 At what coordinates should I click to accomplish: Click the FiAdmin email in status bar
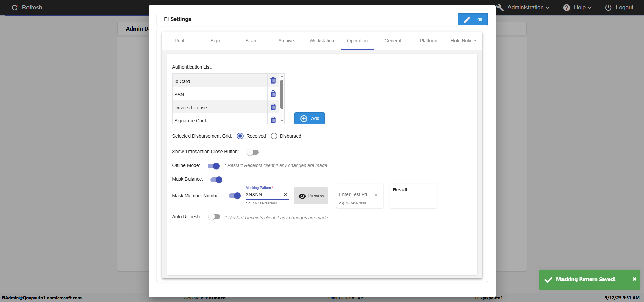pyautogui.click(x=42, y=298)
